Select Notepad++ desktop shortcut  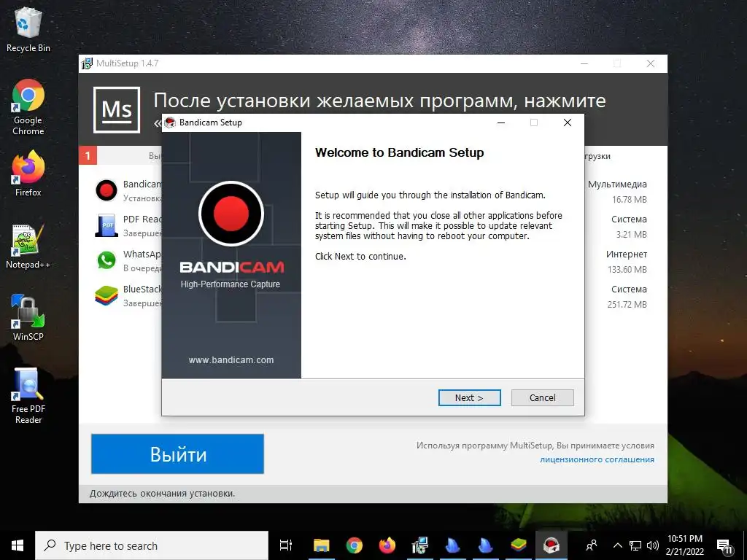28,246
